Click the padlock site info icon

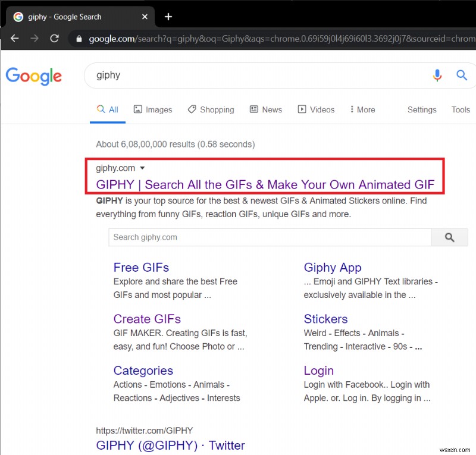[79, 39]
